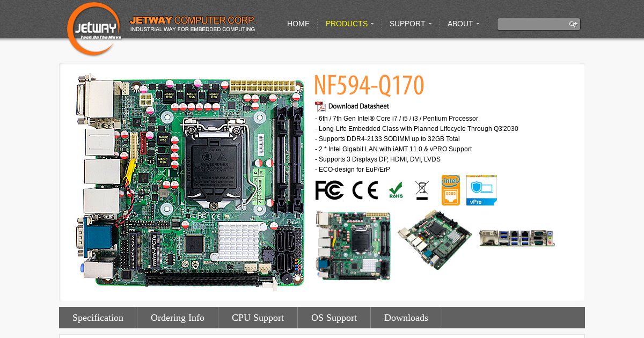Viewport: 644px width, 338px height.
Task: Click the search magnifier icon
Action: 573,24
